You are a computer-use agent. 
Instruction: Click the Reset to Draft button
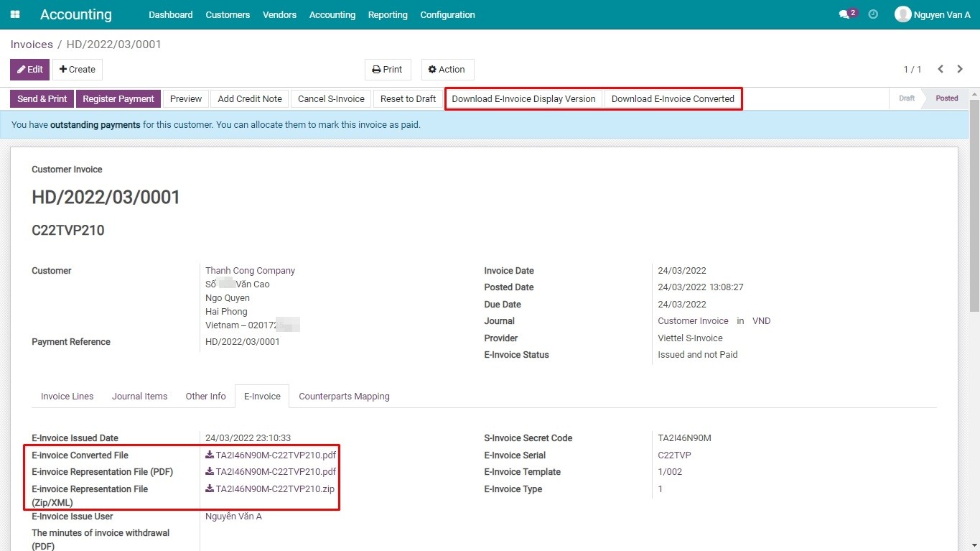click(x=407, y=98)
